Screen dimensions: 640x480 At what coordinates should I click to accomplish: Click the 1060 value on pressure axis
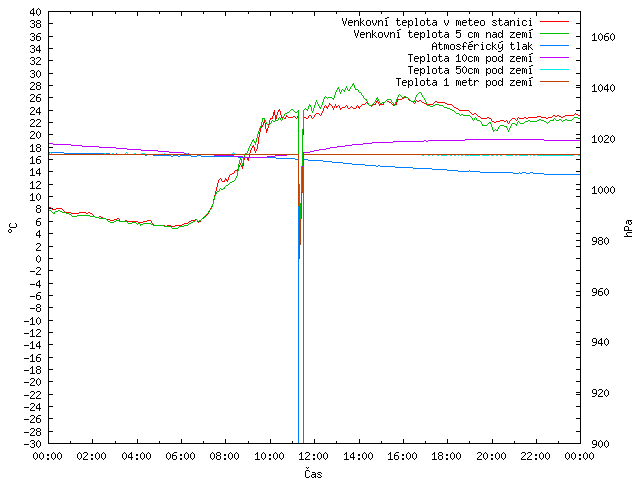603,38
